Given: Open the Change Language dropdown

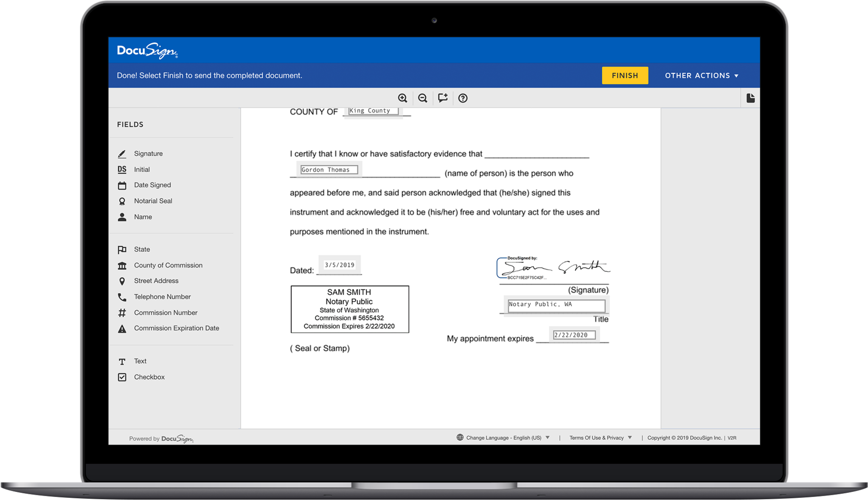Looking at the screenshot, I should click(504, 438).
